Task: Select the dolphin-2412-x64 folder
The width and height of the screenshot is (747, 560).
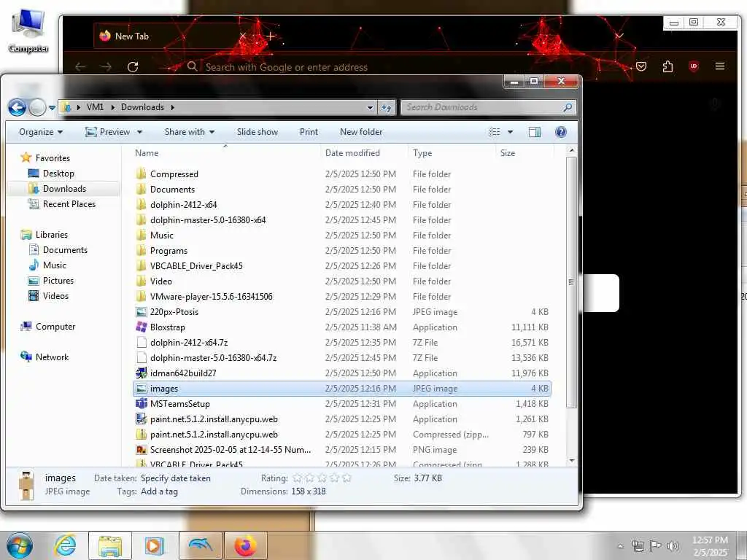Action: pyautogui.click(x=183, y=205)
